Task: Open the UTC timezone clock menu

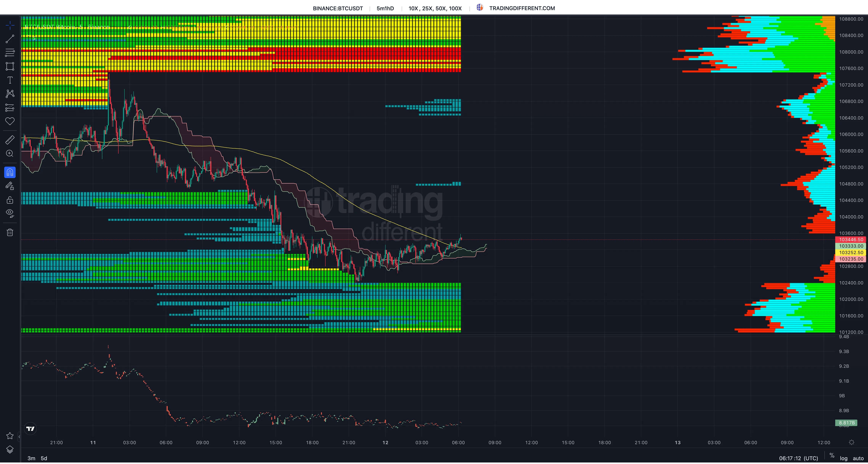Action: coord(798,458)
